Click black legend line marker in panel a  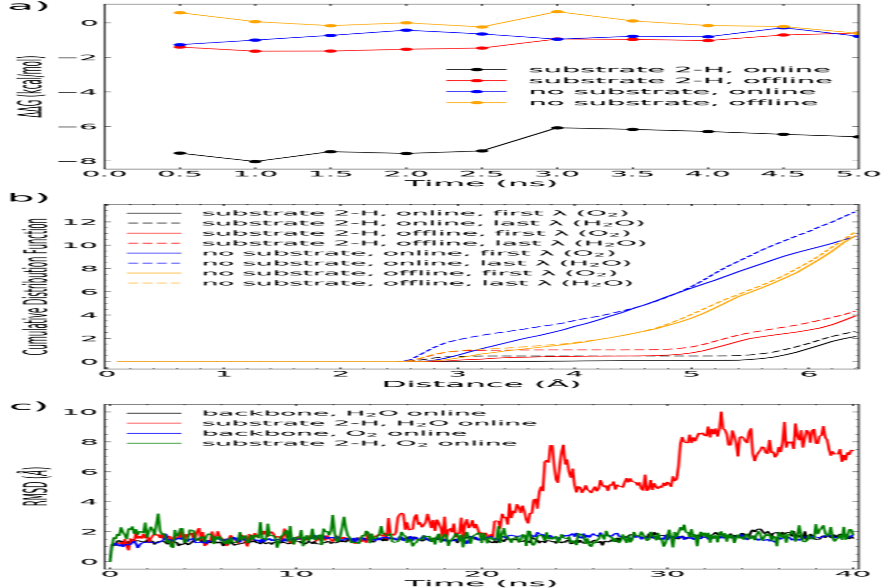pos(476,70)
